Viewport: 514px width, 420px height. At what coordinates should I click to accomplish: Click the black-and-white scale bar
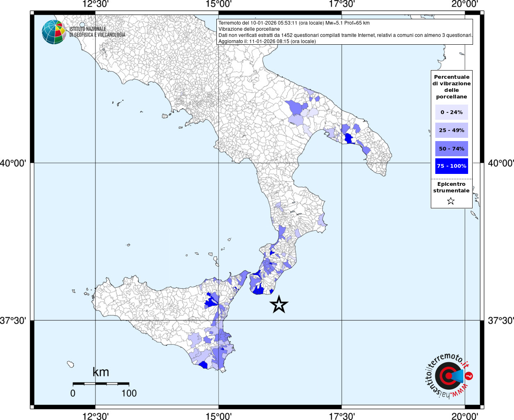tap(101, 384)
